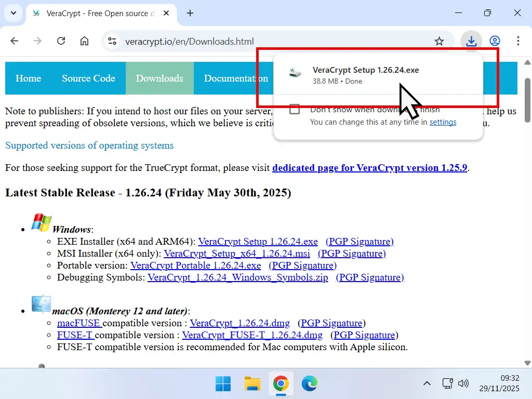The width and height of the screenshot is (532, 399).
Task: Select the Source Code menu item
Action: pyautogui.click(x=88, y=78)
